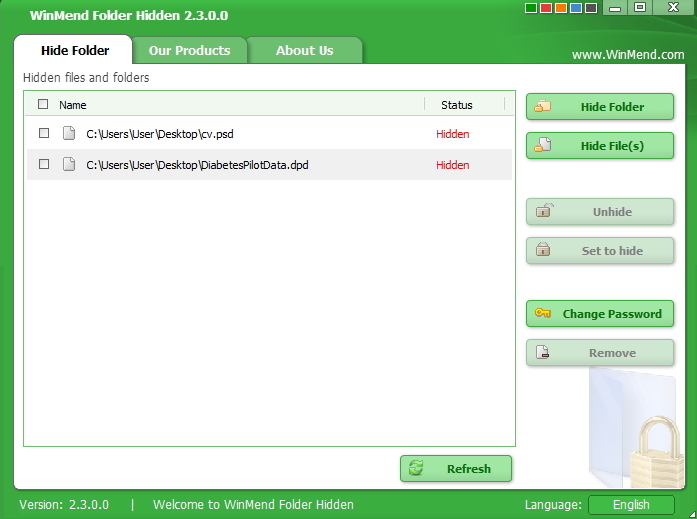The height and width of the screenshot is (519, 697).
Task: Click the Hidden status of cv.psd
Action: click(453, 134)
